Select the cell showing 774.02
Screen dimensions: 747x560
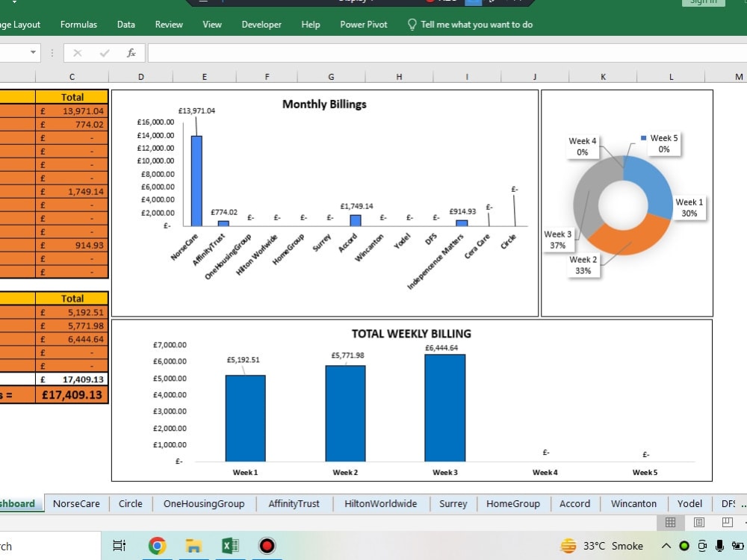tap(72, 124)
